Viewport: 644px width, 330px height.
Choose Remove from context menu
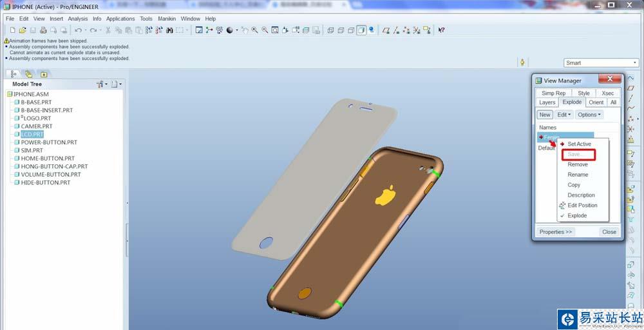pos(578,164)
